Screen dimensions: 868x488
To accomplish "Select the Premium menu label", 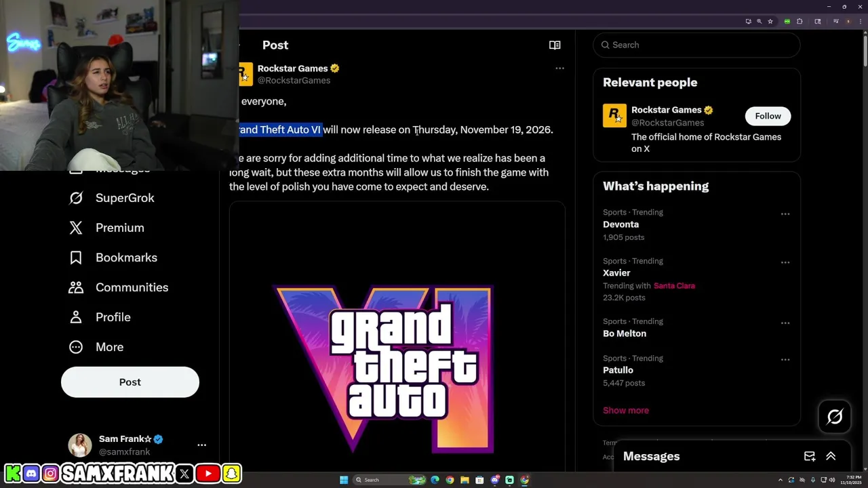I will tap(120, 228).
